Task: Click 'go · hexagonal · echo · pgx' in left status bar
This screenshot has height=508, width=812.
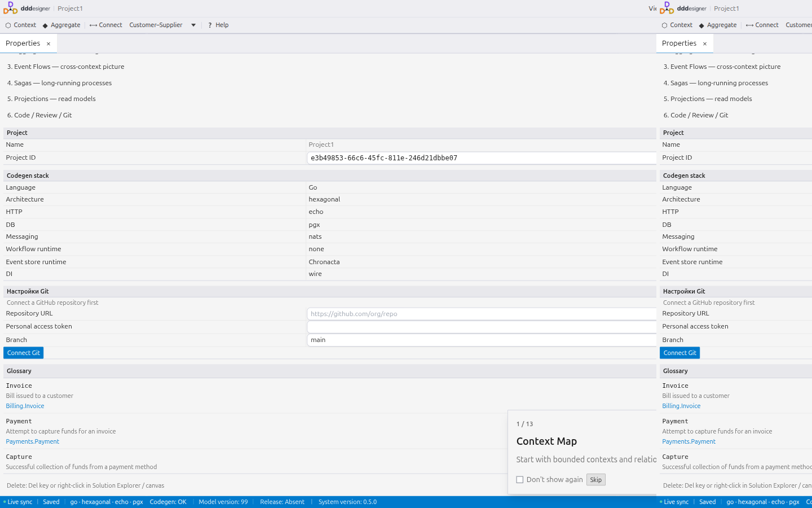Action: [x=107, y=502]
